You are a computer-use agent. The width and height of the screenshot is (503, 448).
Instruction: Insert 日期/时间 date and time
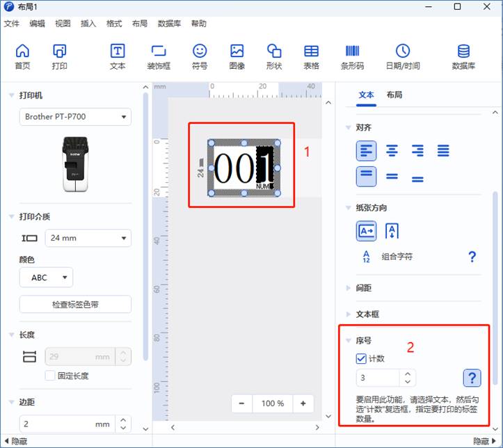pyautogui.click(x=403, y=56)
